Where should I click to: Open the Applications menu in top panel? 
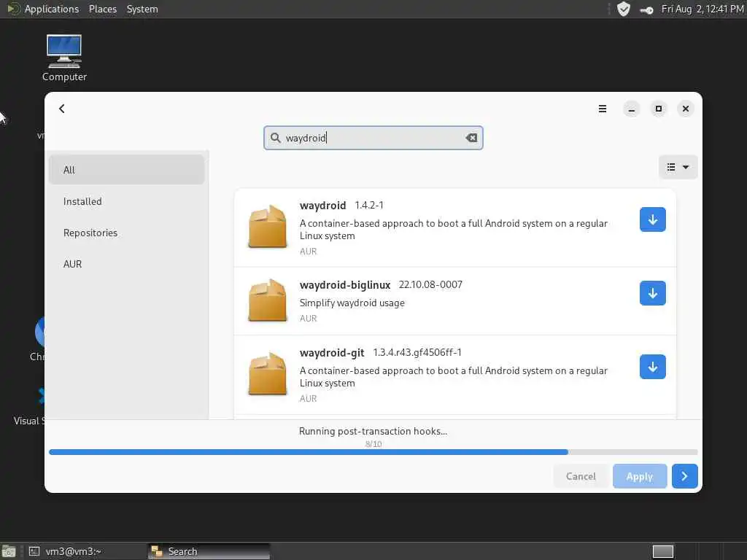point(52,9)
